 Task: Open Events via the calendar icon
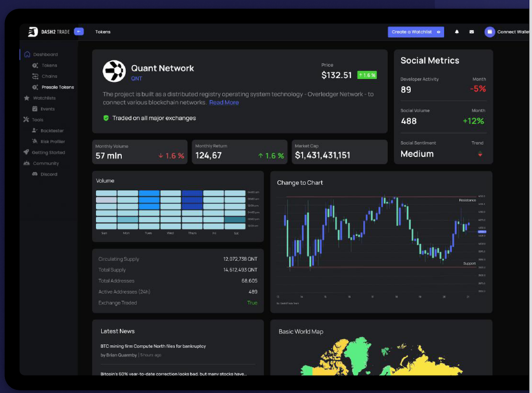[35, 109]
